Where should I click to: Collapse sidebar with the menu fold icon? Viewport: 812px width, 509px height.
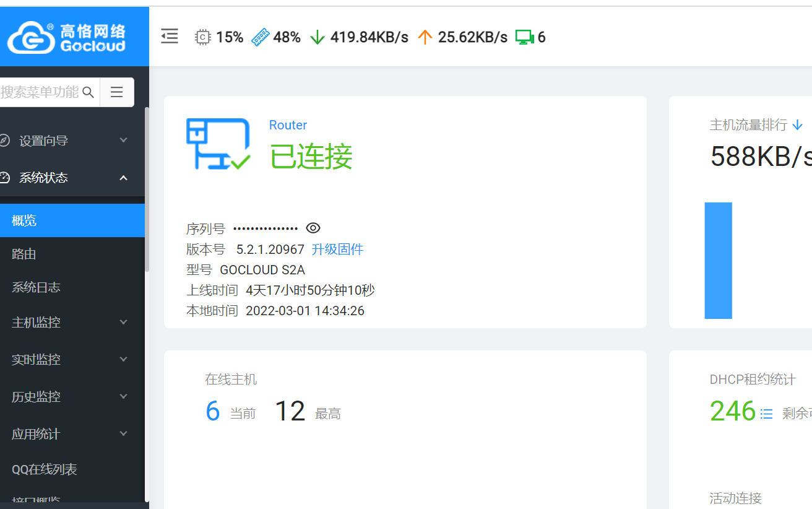pyautogui.click(x=170, y=37)
